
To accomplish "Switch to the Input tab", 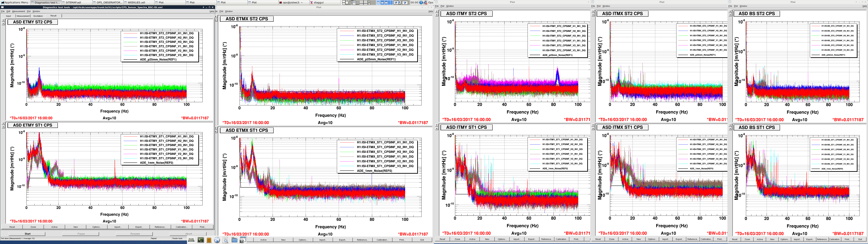I will coord(8,16).
